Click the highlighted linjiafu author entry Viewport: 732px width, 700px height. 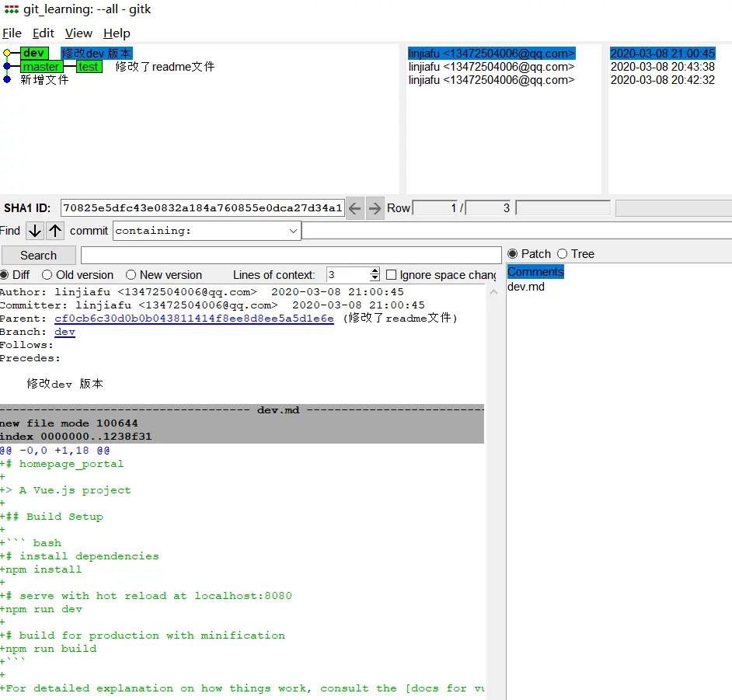(x=492, y=53)
